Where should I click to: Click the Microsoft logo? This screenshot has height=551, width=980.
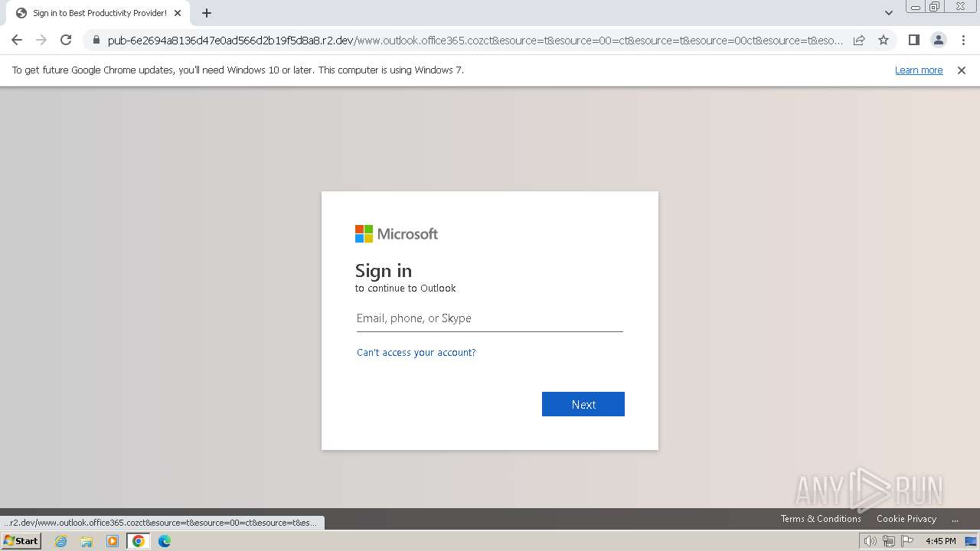[x=397, y=233]
